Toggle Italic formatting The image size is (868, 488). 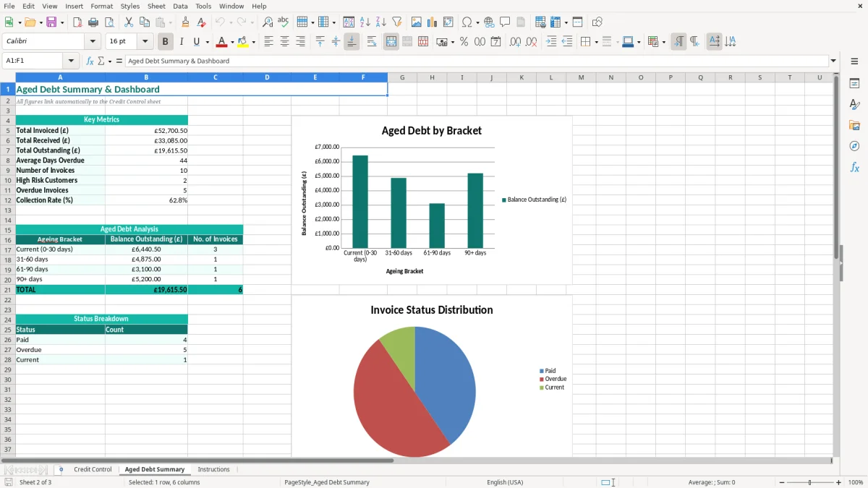182,42
